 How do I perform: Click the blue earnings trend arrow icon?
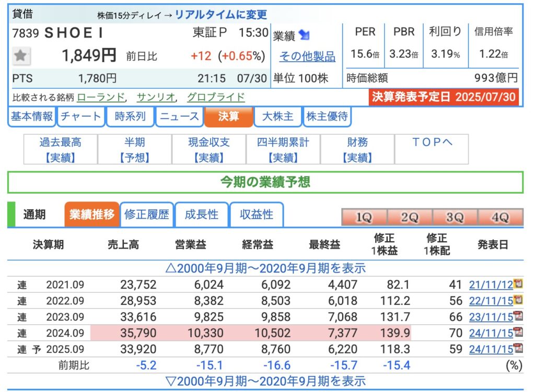tap(304, 35)
